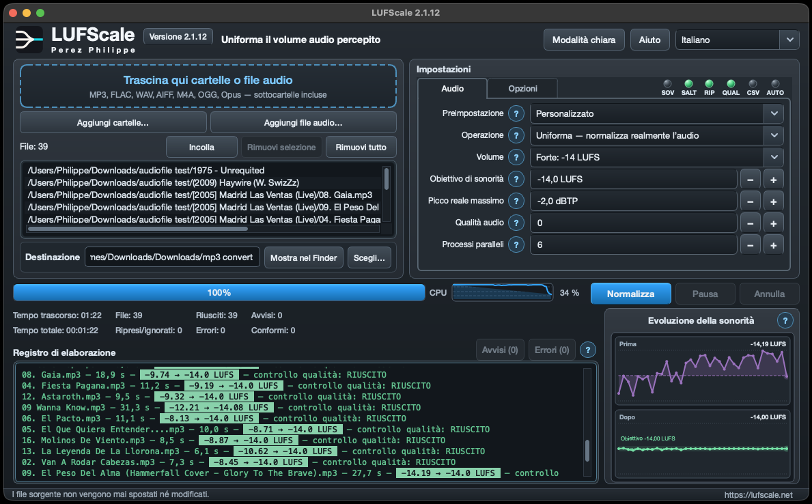
Task: Click the Annulla button
Action: tap(769, 294)
